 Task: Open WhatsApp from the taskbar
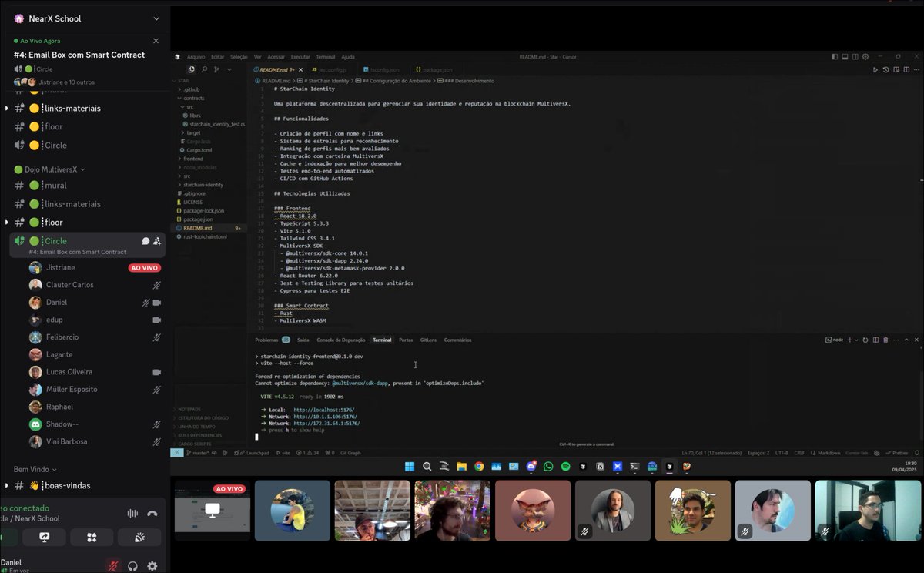point(548,466)
